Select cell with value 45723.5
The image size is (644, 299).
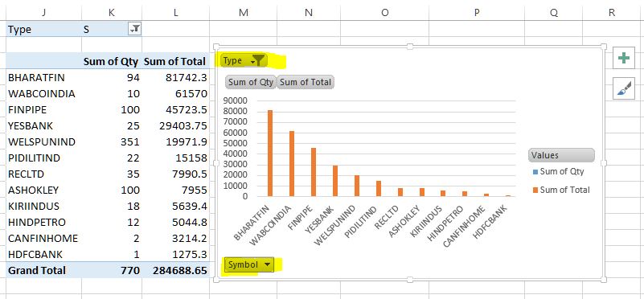tap(176, 109)
